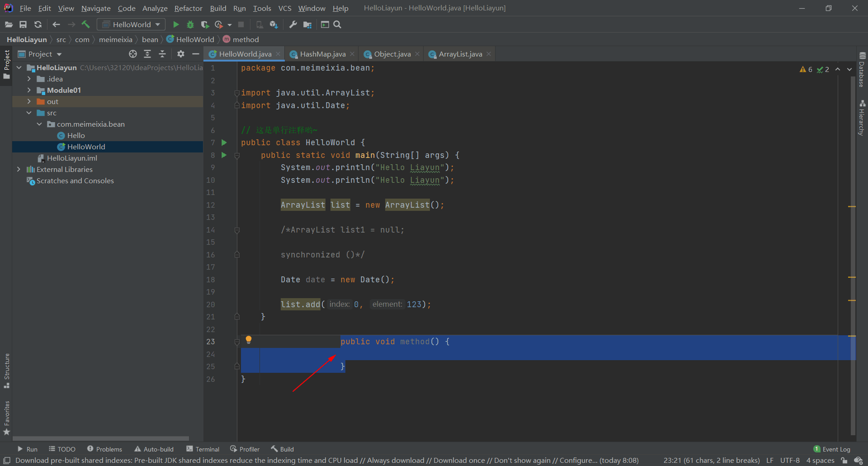Expand External Libraries node

(19, 169)
